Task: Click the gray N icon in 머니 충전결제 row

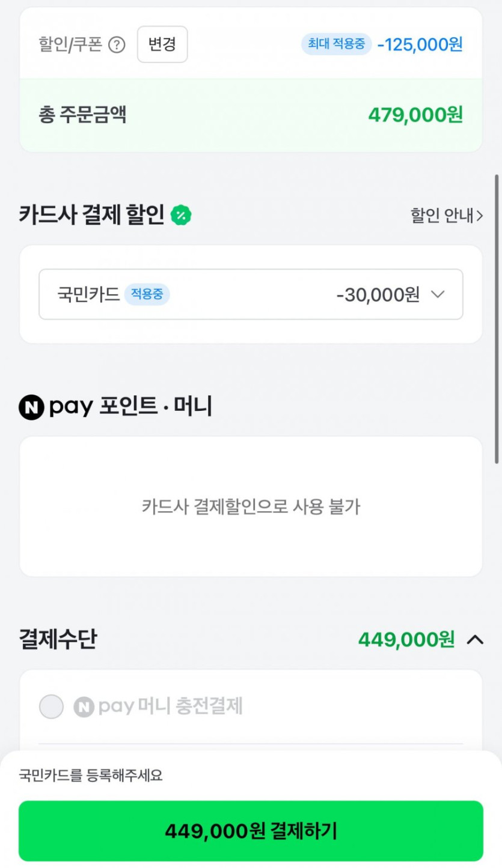Action: (x=84, y=706)
